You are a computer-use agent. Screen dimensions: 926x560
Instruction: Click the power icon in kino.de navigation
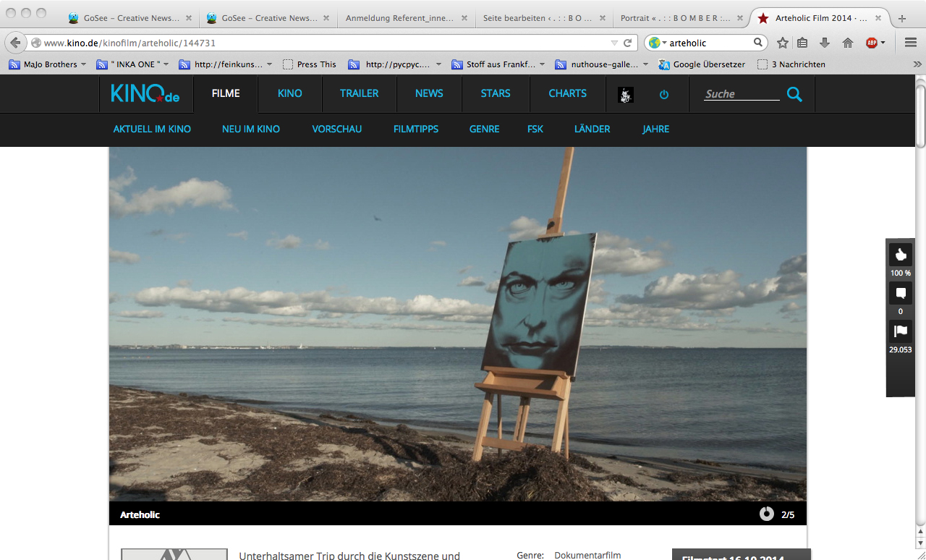point(664,94)
